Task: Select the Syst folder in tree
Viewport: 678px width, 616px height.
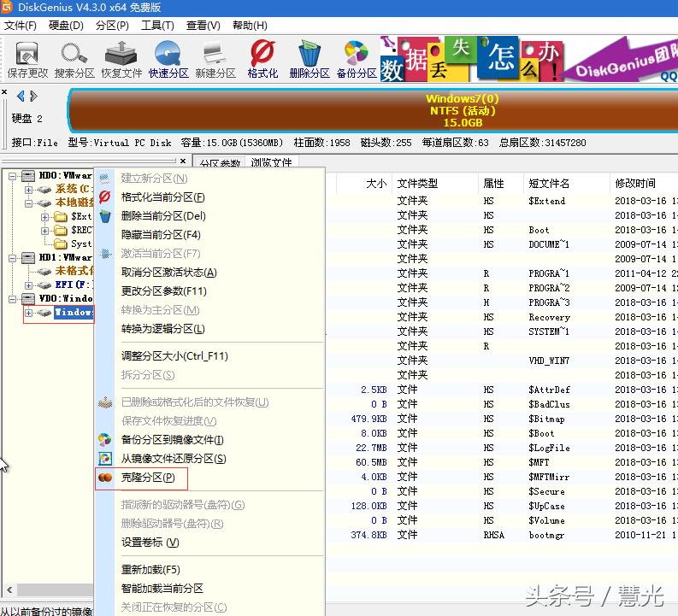Action: click(81, 244)
